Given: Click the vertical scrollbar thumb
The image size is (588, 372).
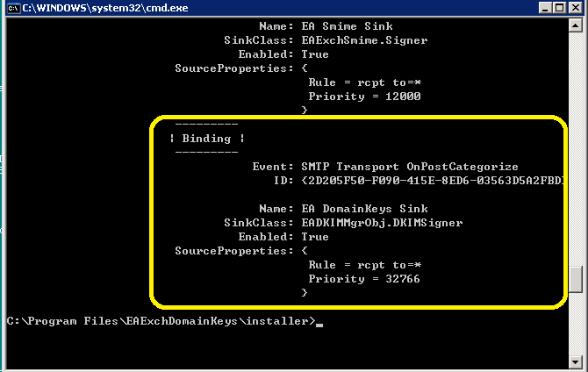Looking at the screenshot, I should [x=575, y=279].
